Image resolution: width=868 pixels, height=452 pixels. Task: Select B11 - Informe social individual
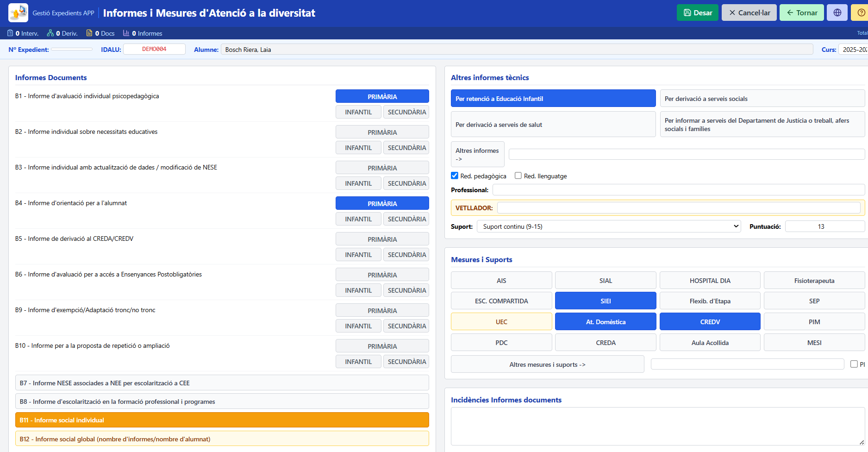click(x=222, y=420)
